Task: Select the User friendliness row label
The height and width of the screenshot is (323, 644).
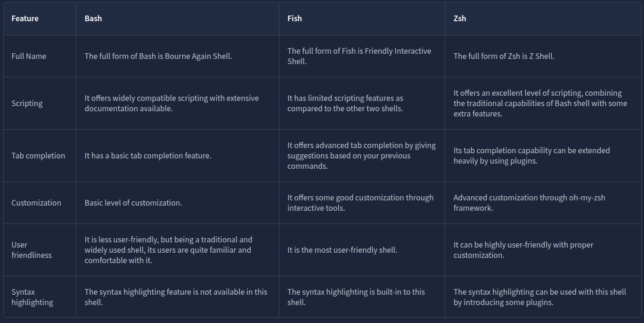Action: pos(32,250)
